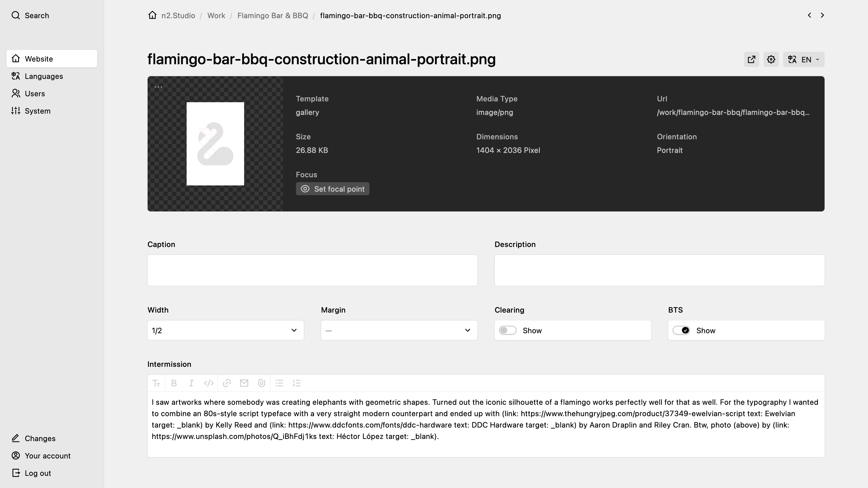
Task: Click into the Description field
Action: (659, 270)
